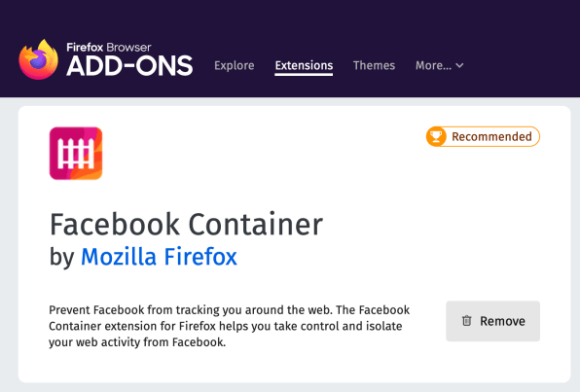The image size is (580, 392).
Task: Click the trash can icon in Remove
Action: pos(467,321)
